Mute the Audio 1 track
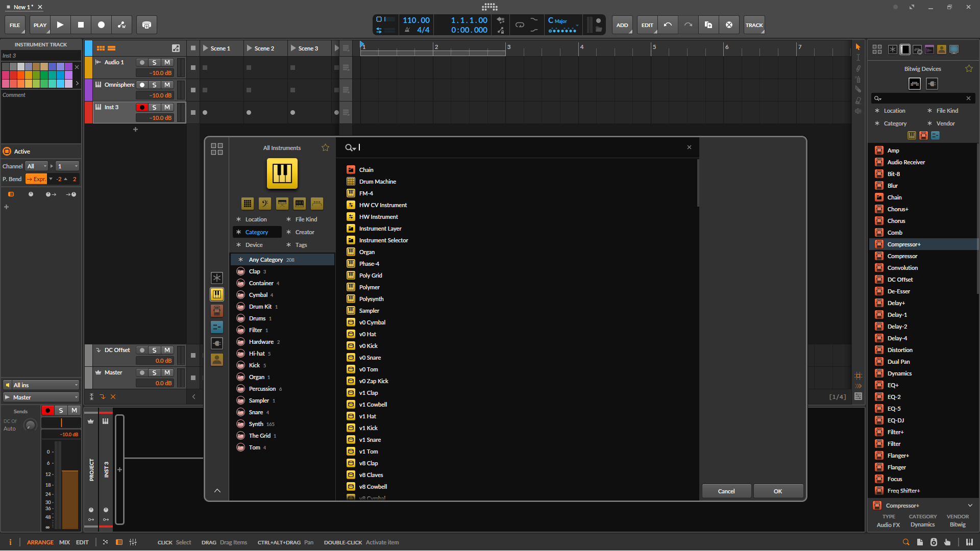Screen dimensions: 980x551 tap(167, 62)
